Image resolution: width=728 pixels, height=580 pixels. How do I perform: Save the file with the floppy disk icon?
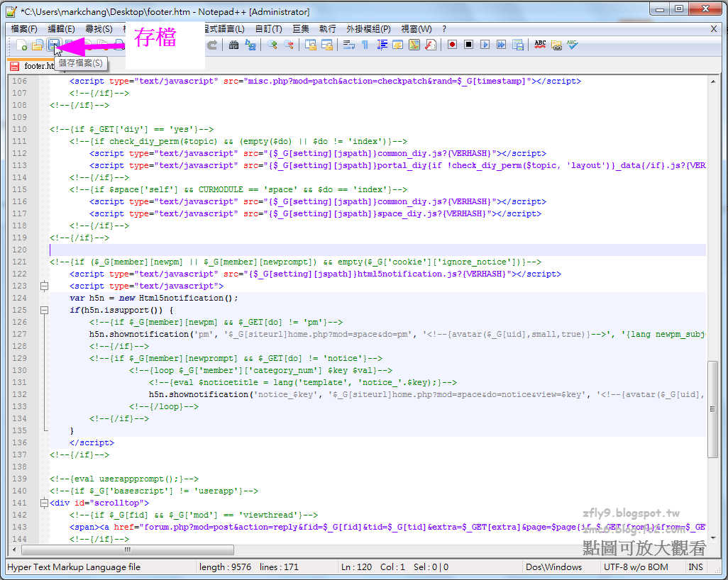coord(53,45)
